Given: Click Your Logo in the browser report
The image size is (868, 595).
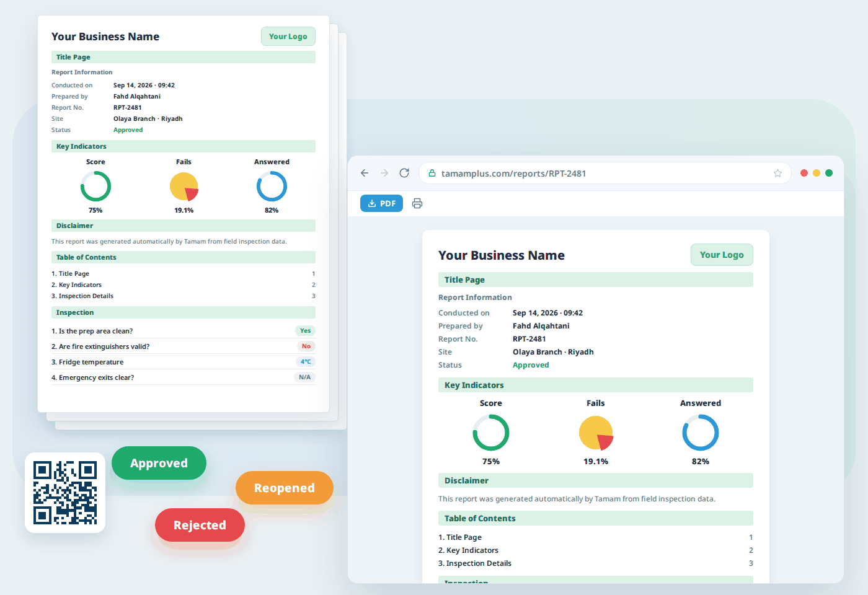Looking at the screenshot, I should point(722,255).
